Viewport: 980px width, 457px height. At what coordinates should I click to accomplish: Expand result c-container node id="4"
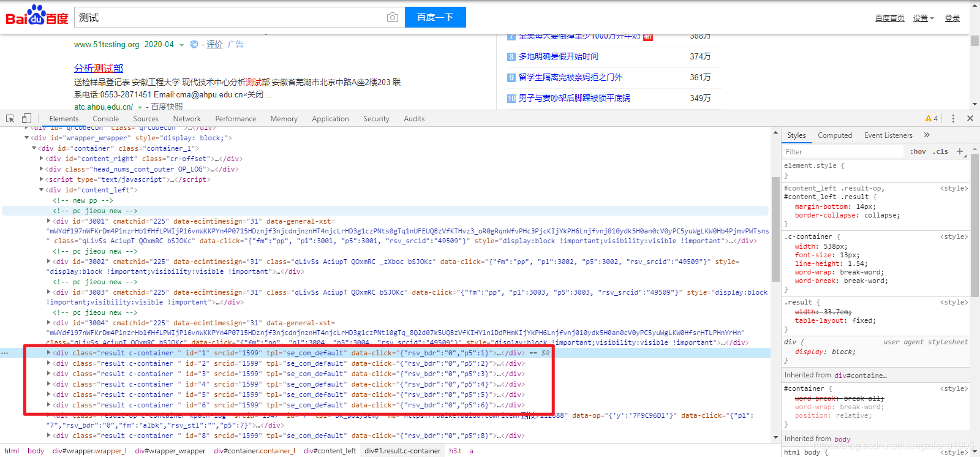click(48, 384)
